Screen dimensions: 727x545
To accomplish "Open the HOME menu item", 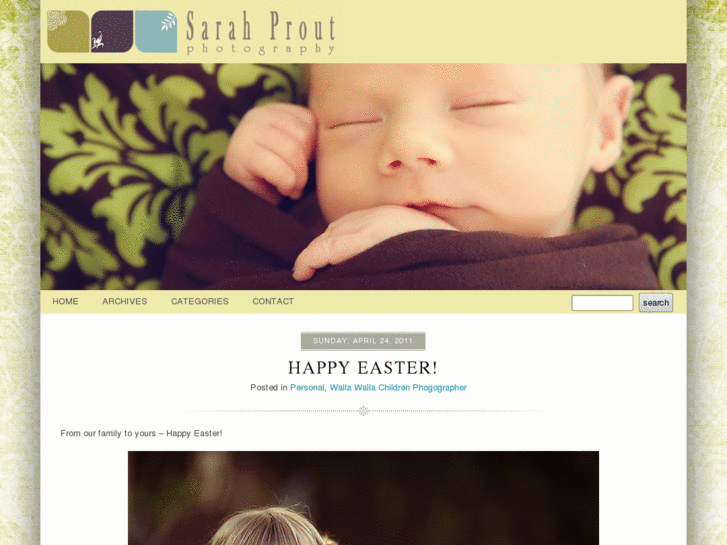I will coord(65,301).
